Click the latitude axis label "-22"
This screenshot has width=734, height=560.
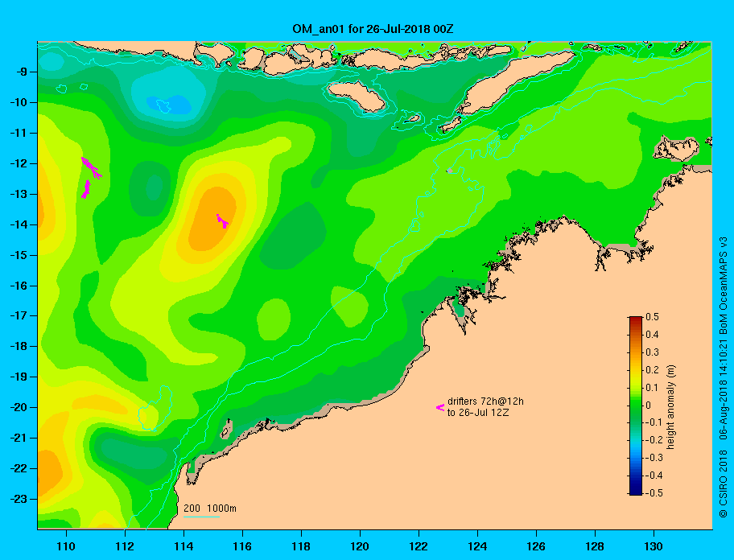19,468
